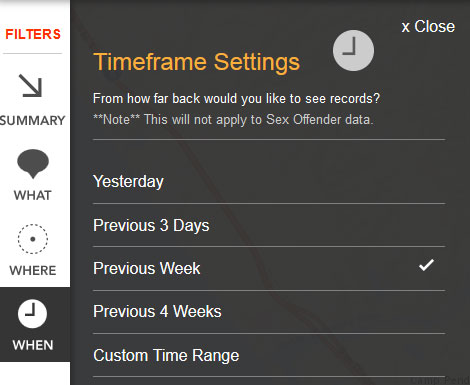Close the Timeframe Settings panel
Image resolution: width=470 pixels, height=385 pixels.
(x=428, y=27)
